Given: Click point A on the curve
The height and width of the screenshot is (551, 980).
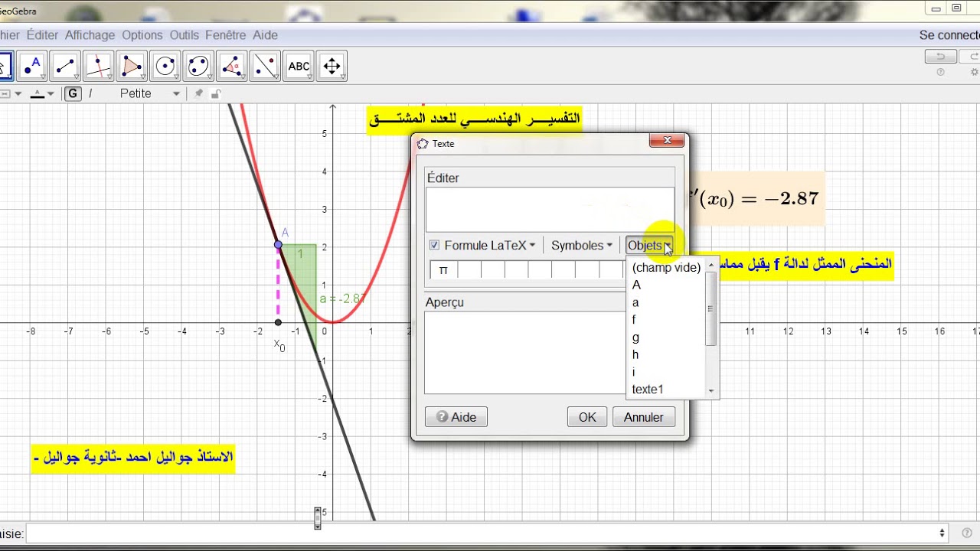Looking at the screenshot, I should pyautogui.click(x=279, y=245).
